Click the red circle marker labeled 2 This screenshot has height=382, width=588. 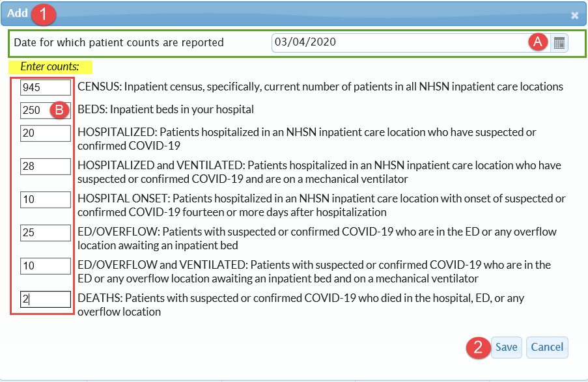point(479,348)
